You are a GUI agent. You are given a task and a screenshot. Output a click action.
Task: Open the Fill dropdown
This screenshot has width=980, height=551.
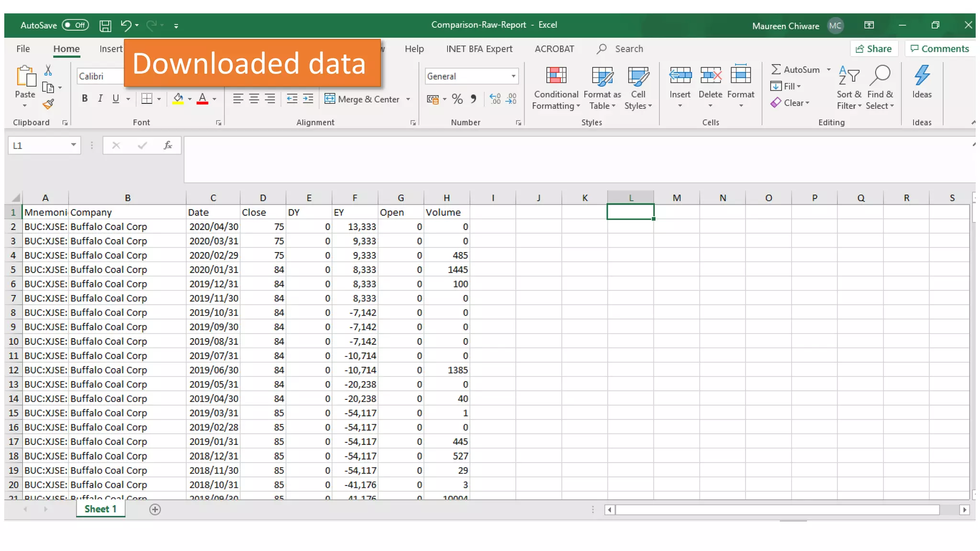(785, 86)
